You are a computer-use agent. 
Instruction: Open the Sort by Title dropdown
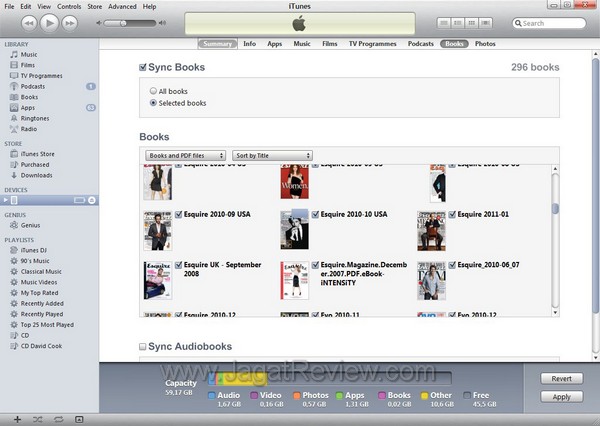point(272,155)
